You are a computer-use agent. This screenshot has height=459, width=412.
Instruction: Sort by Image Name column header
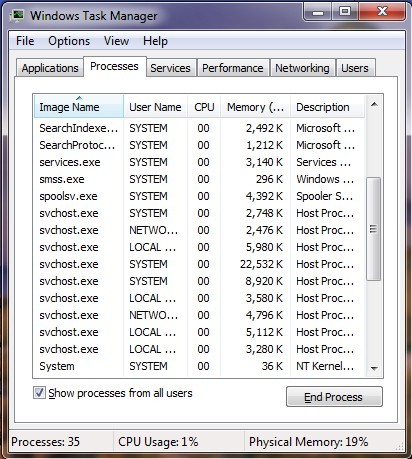[x=79, y=107]
